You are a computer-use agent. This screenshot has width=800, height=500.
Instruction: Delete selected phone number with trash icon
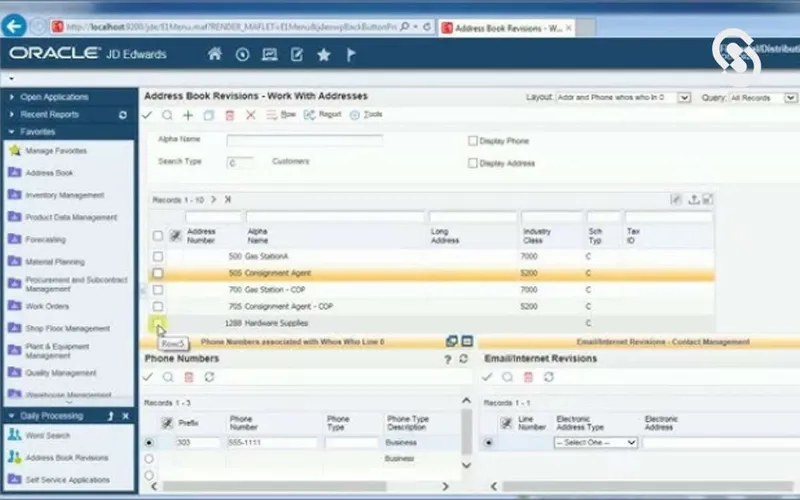pos(189,377)
